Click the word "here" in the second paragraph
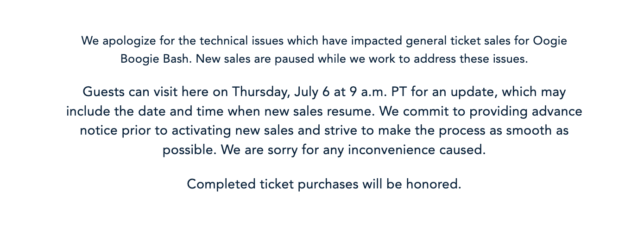Viewport: 644px width, 233px height. click(196, 92)
